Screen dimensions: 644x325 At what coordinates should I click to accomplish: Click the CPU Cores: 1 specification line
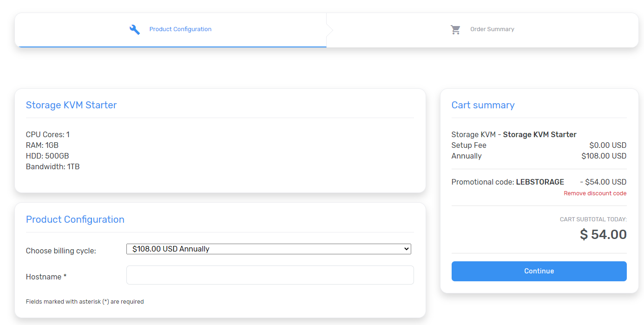coord(47,135)
